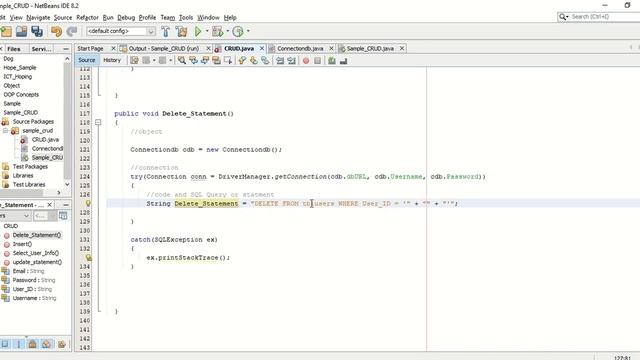Open the Profile Project dropdown arrow

(x=248, y=31)
